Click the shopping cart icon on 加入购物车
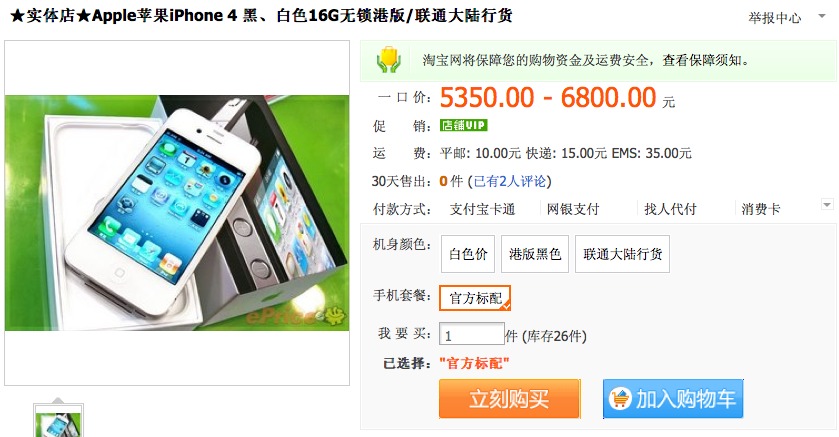Screen dimensions: 839x437 (620, 398)
